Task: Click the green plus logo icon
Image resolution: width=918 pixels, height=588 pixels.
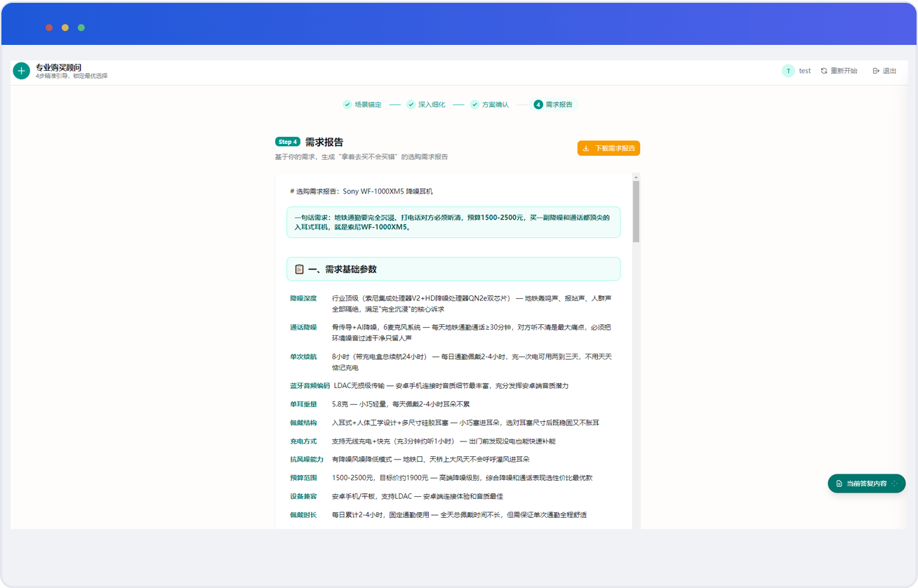Action: tap(21, 71)
